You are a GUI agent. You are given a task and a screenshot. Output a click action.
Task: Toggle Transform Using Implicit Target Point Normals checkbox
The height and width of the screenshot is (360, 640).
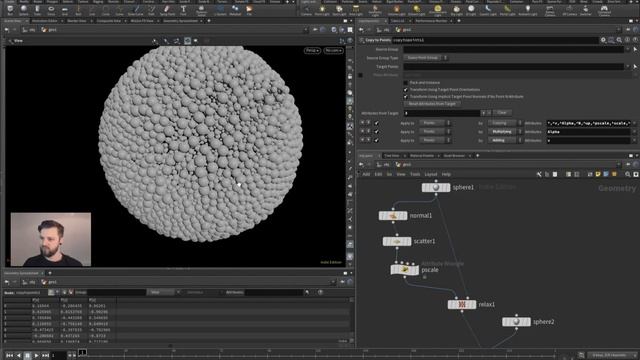tap(406, 97)
